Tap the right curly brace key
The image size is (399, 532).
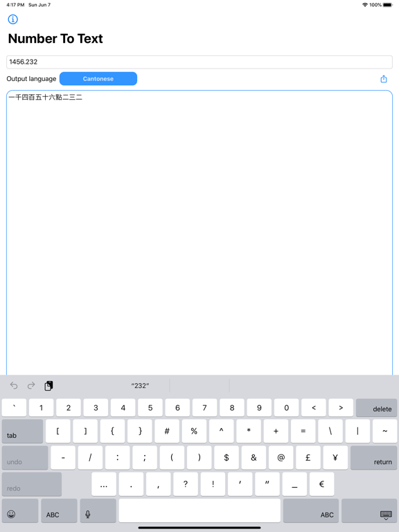click(x=140, y=432)
